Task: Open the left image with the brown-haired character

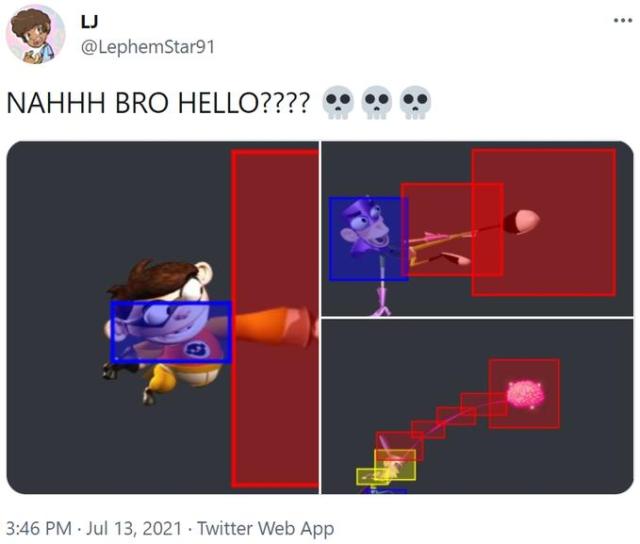Action: (x=163, y=318)
